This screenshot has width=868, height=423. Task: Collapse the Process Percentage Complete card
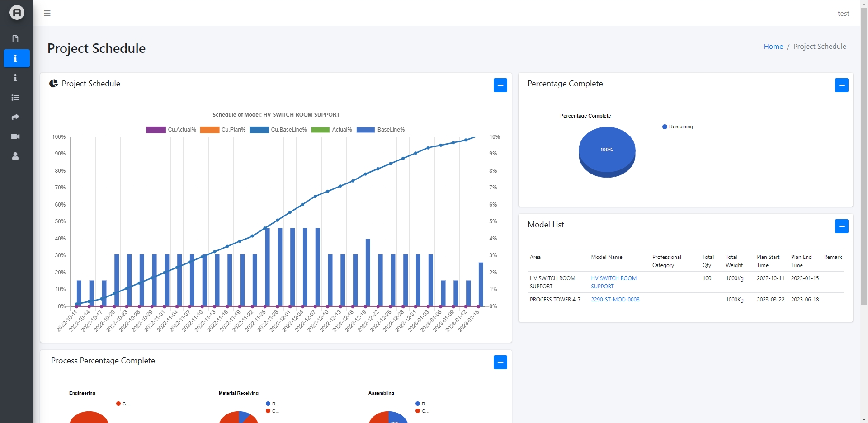[x=500, y=362]
